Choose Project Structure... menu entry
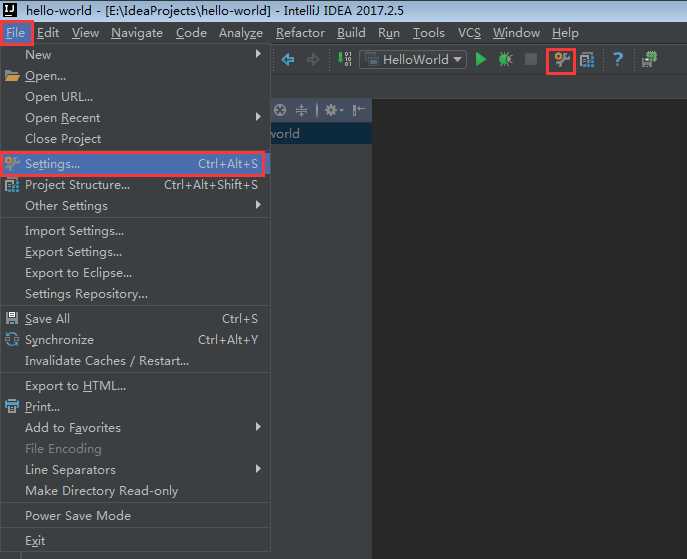This screenshot has height=559, width=687. coord(135,185)
